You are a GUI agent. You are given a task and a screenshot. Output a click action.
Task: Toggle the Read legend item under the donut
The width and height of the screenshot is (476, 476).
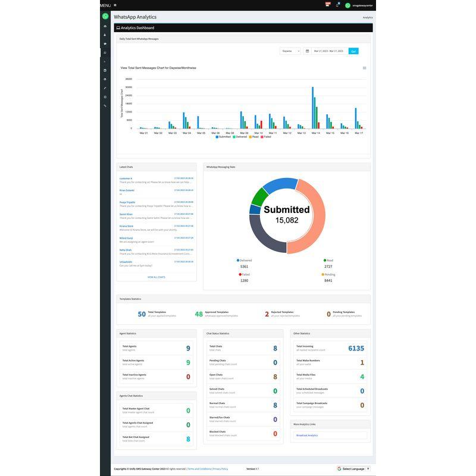point(328,261)
